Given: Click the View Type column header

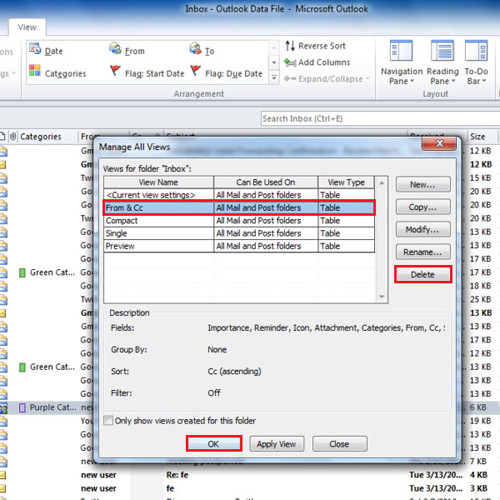Looking at the screenshot, I should coord(346,182).
